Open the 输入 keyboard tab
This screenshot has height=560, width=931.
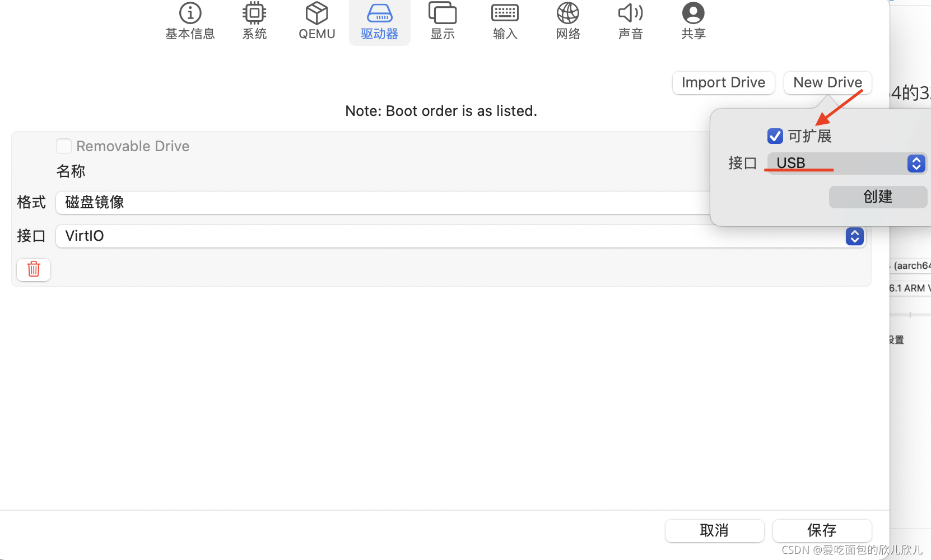click(505, 21)
